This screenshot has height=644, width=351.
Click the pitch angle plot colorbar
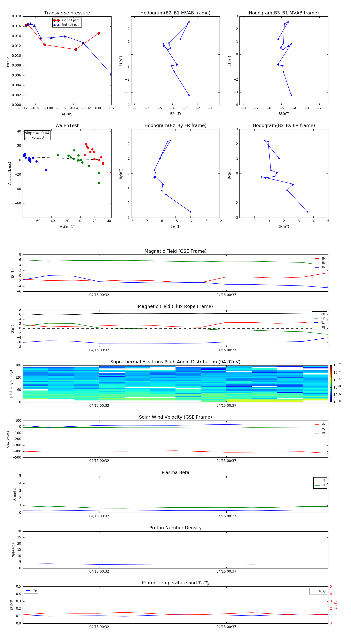pos(331,384)
